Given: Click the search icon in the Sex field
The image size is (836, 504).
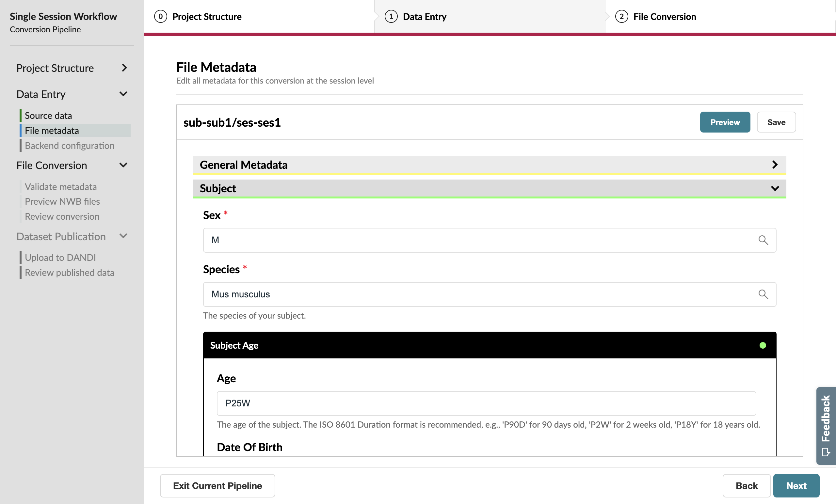Looking at the screenshot, I should tap(763, 240).
